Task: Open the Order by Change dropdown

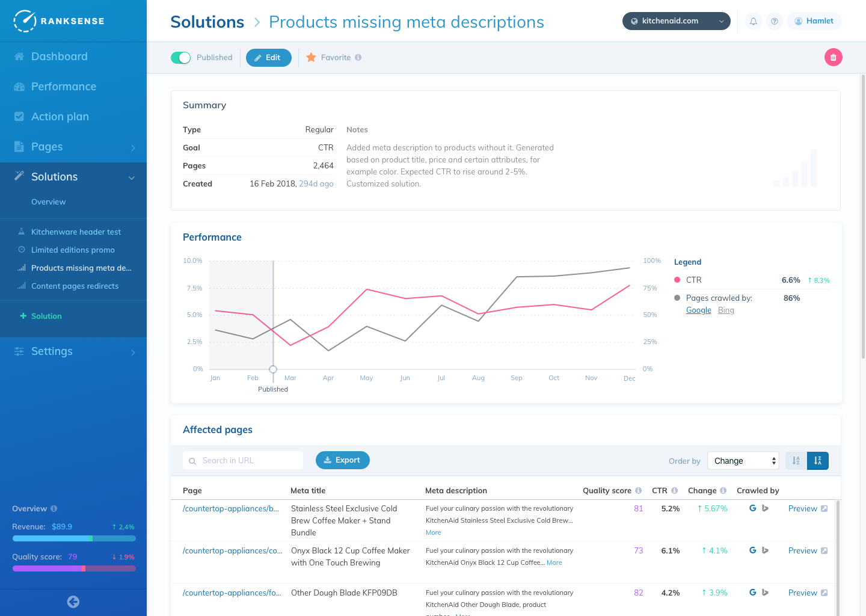Action: coord(743,461)
